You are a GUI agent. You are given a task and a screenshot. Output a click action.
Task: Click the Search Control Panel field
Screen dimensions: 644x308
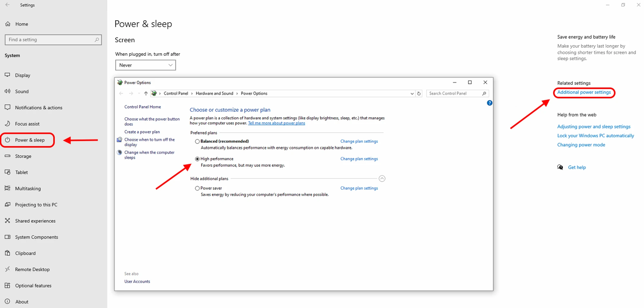(454, 94)
